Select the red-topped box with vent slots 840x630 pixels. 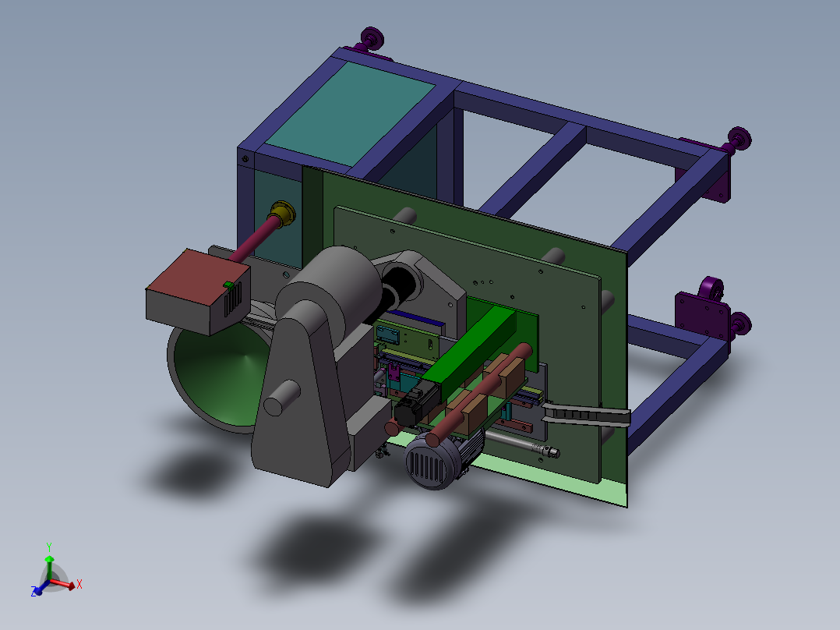(198, 292)
